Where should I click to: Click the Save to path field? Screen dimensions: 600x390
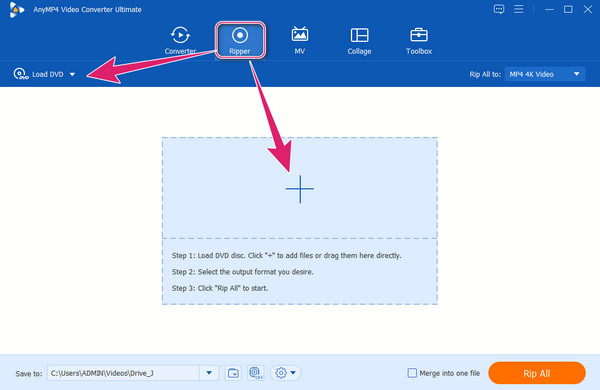tap(123, 373)
